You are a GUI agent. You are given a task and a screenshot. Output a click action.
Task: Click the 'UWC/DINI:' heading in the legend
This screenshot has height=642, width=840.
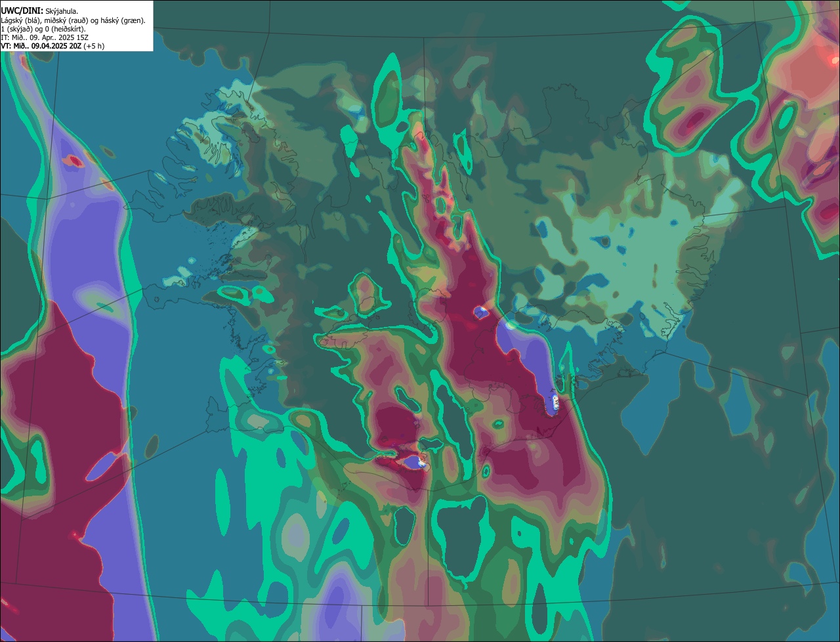[x=22, y=10]
